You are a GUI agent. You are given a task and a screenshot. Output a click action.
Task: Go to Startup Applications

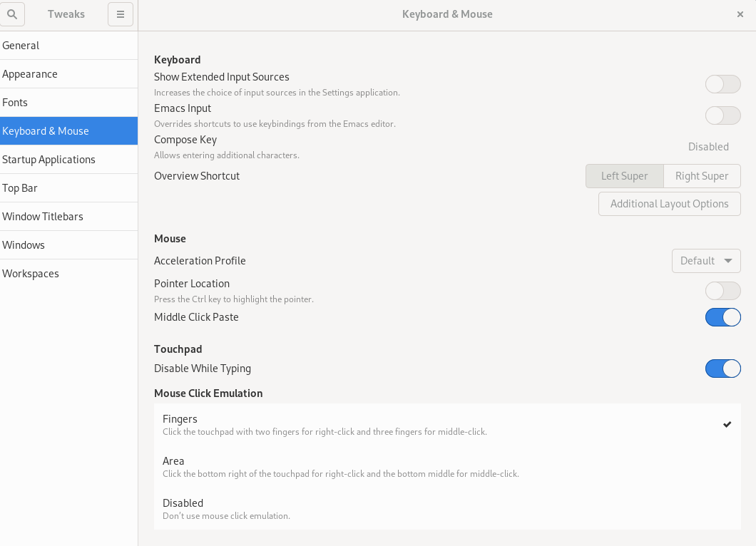(x=49, y=159)
